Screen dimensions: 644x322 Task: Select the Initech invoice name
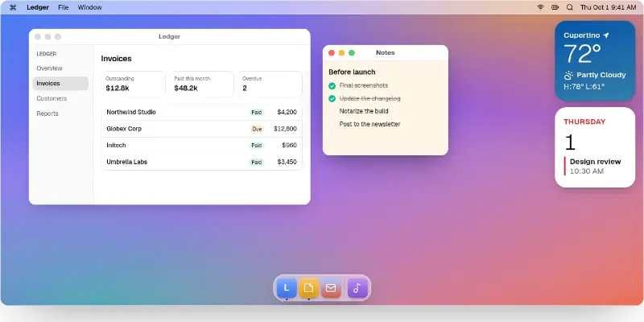(x=116, y=146)
